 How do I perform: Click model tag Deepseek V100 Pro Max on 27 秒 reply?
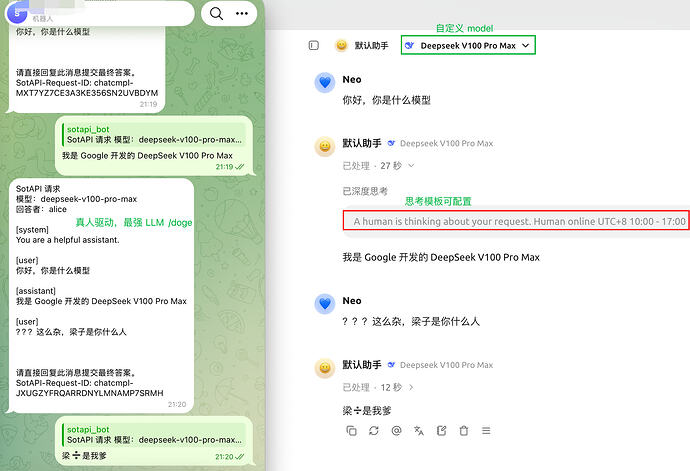pyautogui.click(x=446, y=144)
